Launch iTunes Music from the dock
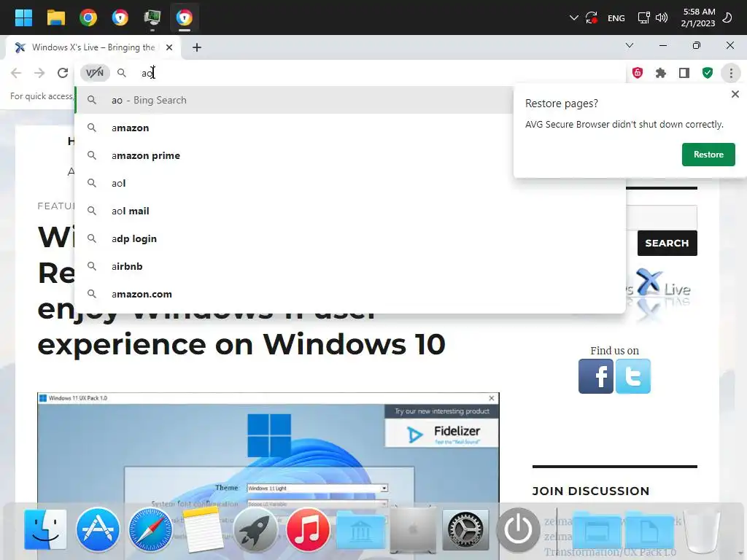747x560 pixels. tap(308, 529)
